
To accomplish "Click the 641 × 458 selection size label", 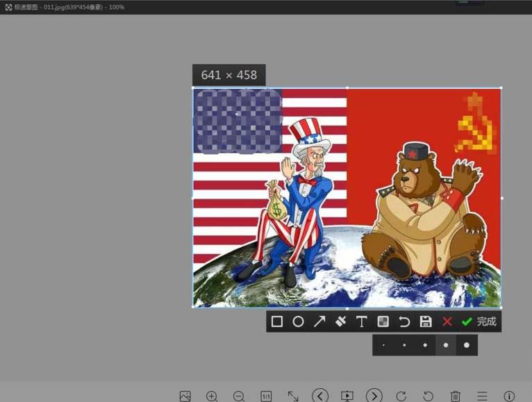I will point(229,75).
